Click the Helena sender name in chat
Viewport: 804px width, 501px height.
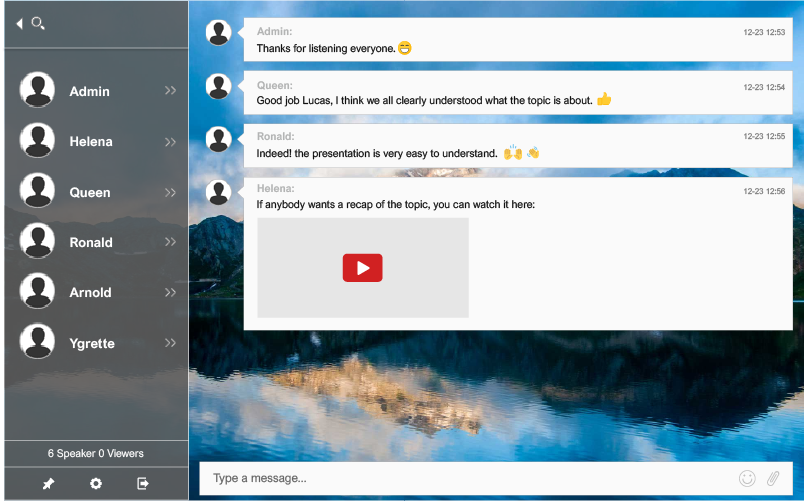coord(276,188)
